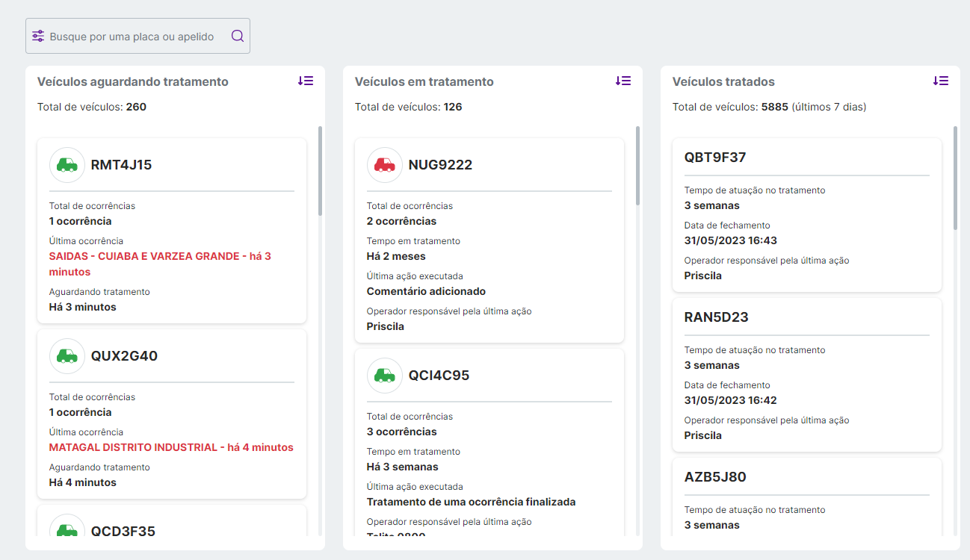Click total vehicles count 5885
Screen dimensions: 970x560
774,107
